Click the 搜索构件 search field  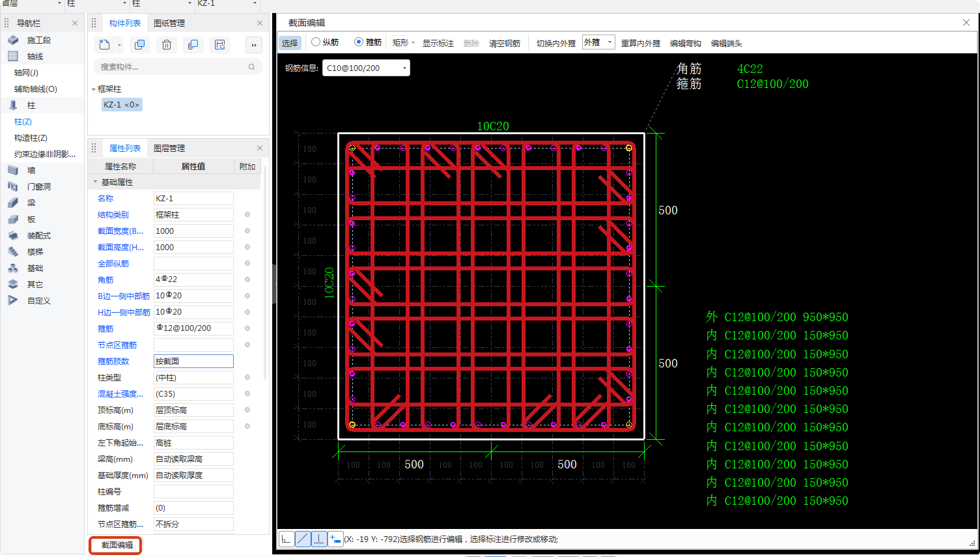[178, 67]
